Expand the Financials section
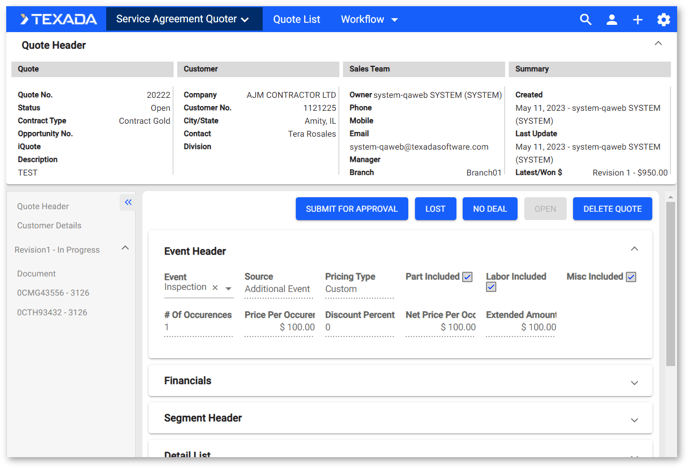Screen dimensions: 688x468 (634, 382)
